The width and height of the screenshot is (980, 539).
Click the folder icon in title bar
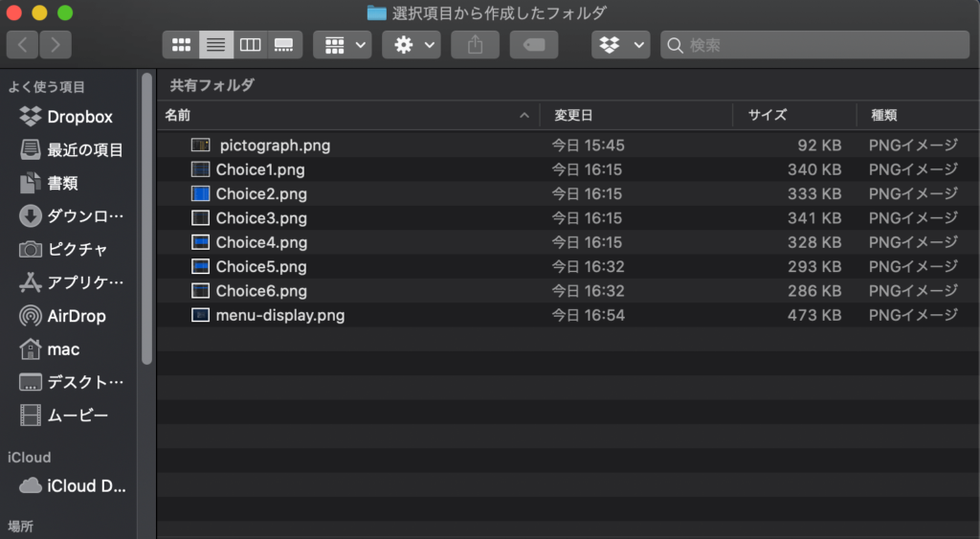(376, 12)
